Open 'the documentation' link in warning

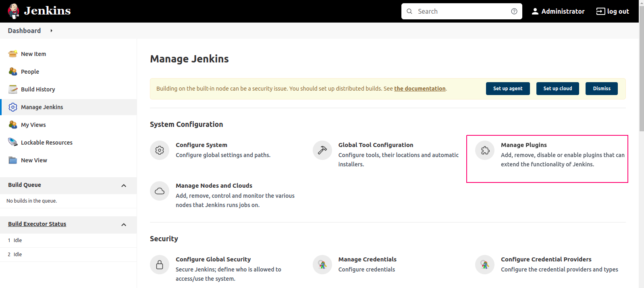point(420,89)
